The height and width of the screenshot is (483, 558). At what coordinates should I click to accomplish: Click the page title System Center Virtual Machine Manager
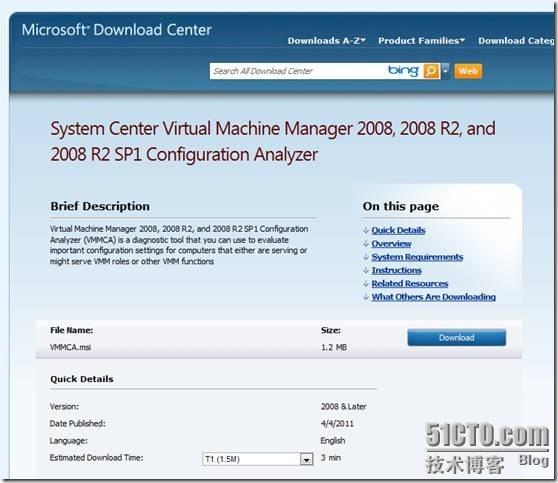273,141
